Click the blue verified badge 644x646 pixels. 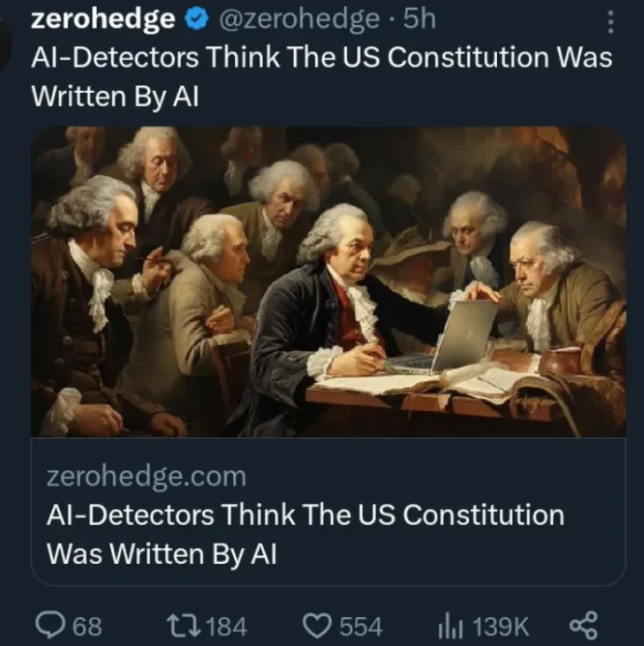coord(198,19)
